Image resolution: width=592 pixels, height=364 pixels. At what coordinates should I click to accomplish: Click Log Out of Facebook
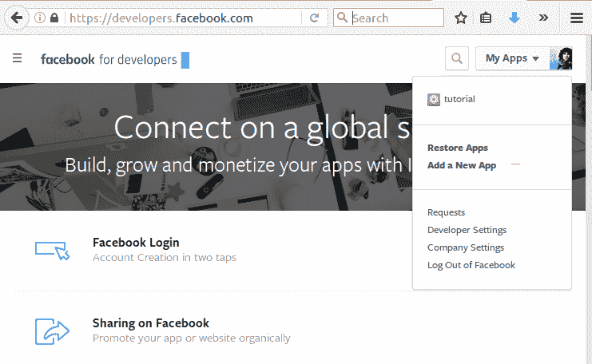[x=471, y=265]
